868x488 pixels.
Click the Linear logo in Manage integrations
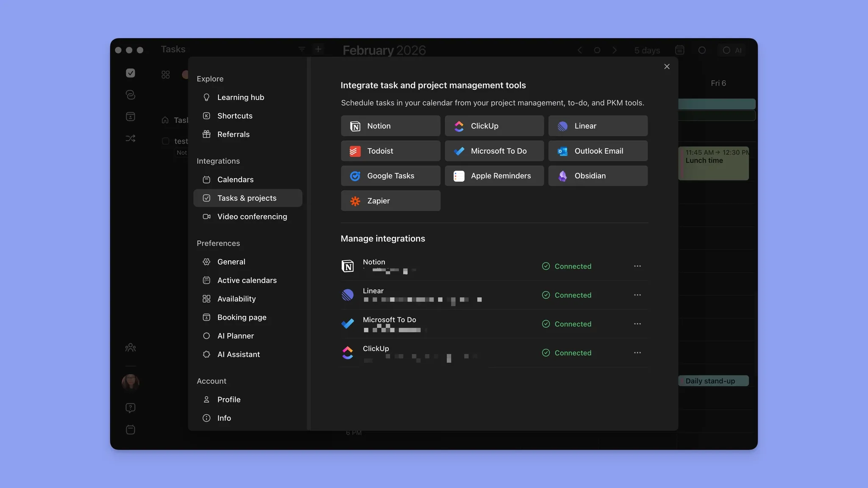pos(348,295)
